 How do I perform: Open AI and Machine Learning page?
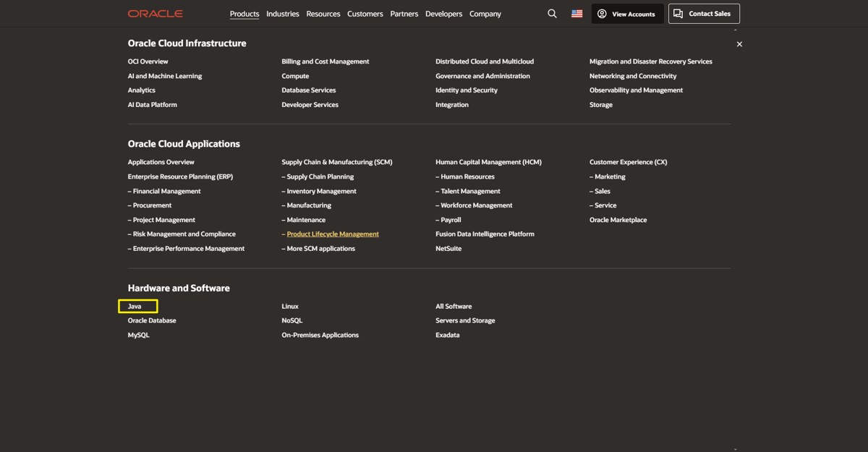165,76
